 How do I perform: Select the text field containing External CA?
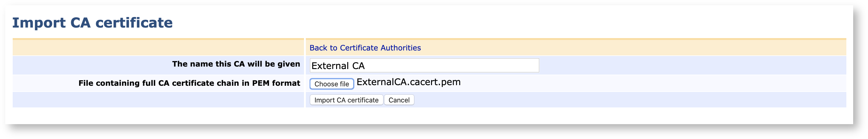[424, 65]
